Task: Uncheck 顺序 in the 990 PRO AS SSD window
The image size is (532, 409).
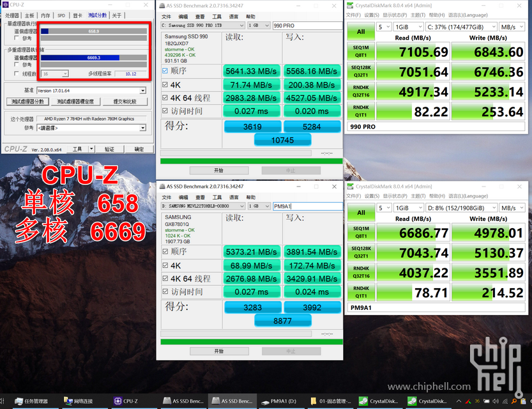Action: (165, 71)
